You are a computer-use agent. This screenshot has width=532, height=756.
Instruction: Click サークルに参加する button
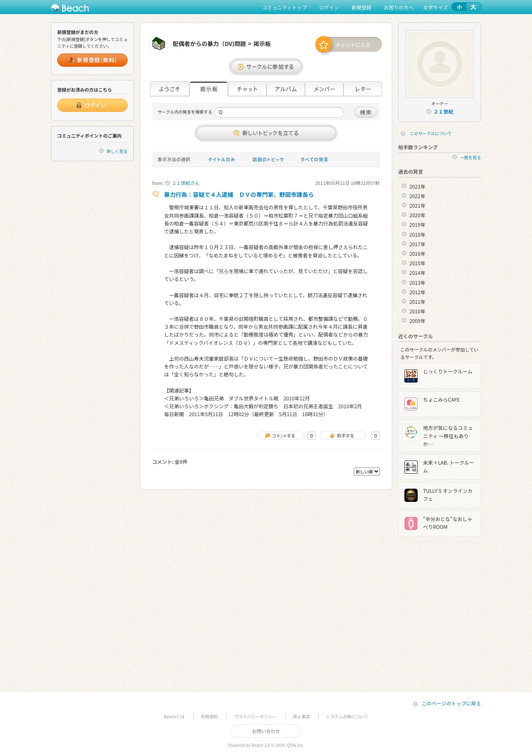(x=266, y=67)
